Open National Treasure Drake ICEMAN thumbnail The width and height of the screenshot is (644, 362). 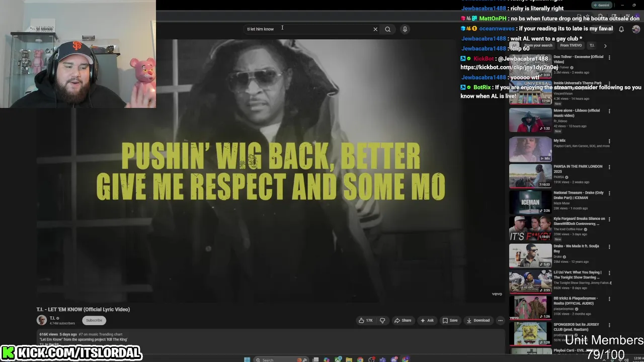(530, 202)
